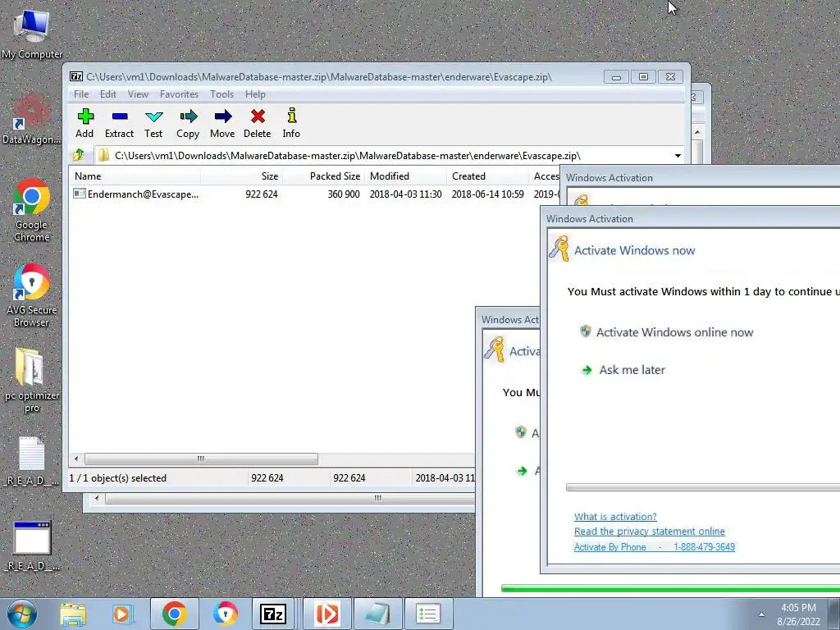Click the 7-Zip horizontal scrollbar thumb
This screenshot has height=630, width=840.
coord(201,459)
